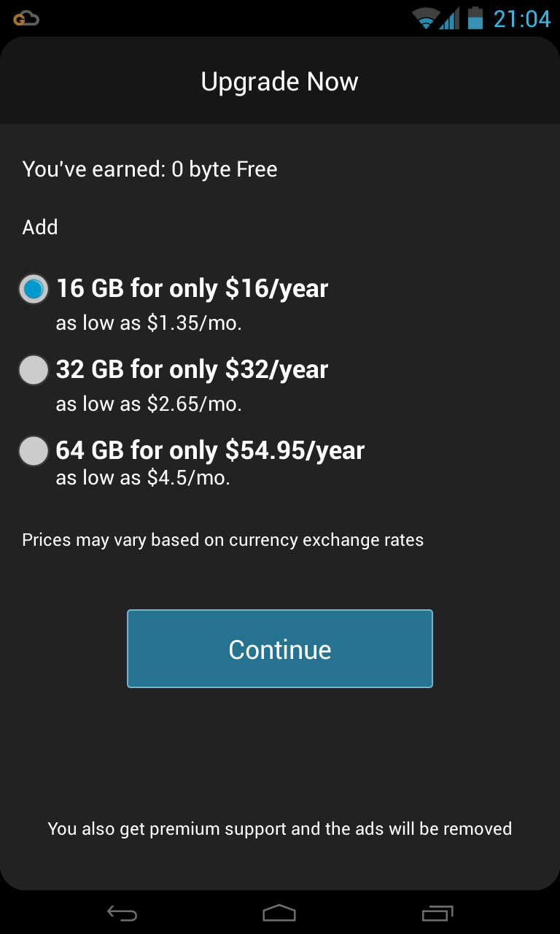Select the 32 GB plan radio button
The image size is (560, 934).
click(x=34, y=370)
